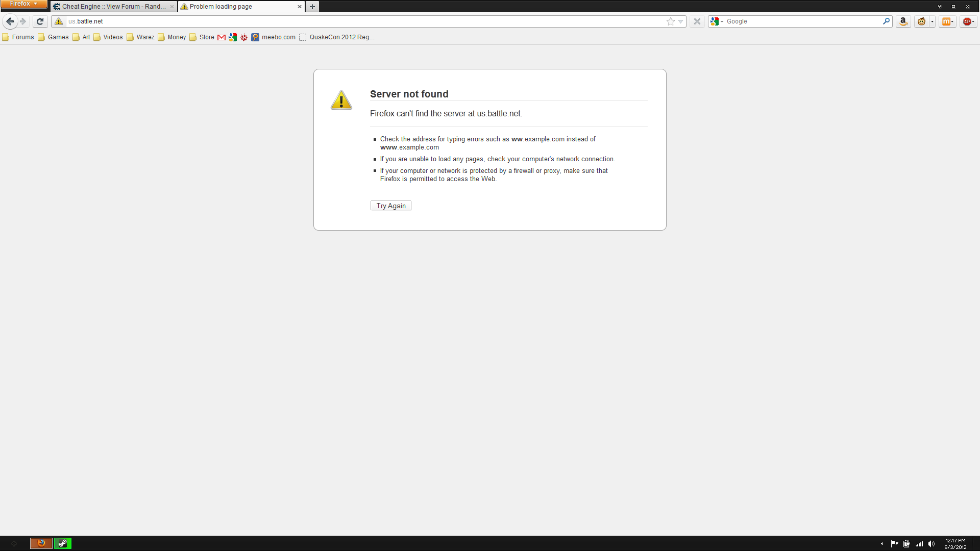Reload the current page

tap(40, 21)
